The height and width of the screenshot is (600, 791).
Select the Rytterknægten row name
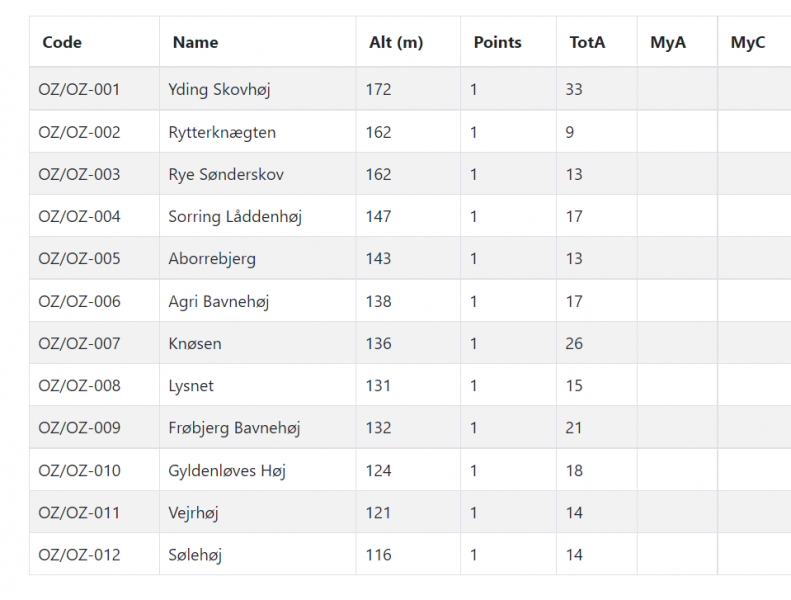[222, 132]
